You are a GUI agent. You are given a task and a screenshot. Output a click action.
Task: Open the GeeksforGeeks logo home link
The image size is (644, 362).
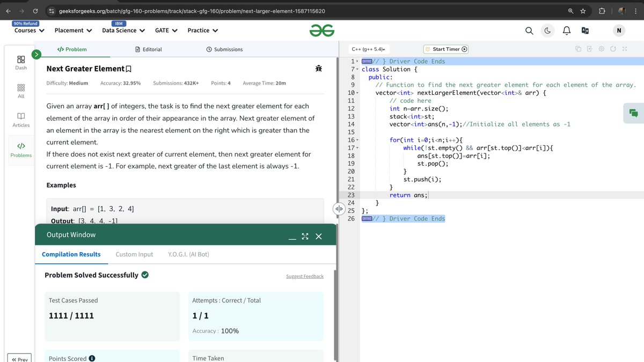[x=322, y=31]
